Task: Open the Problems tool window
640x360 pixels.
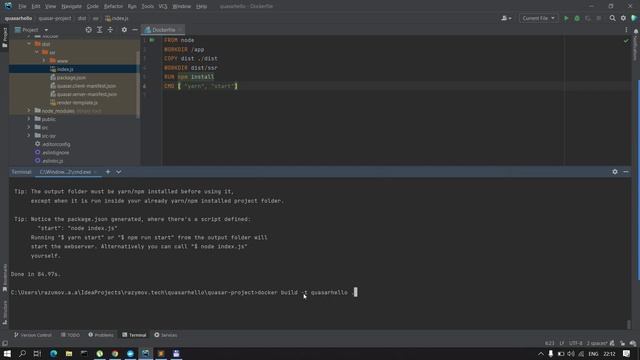Action: [x=101, y=335]
